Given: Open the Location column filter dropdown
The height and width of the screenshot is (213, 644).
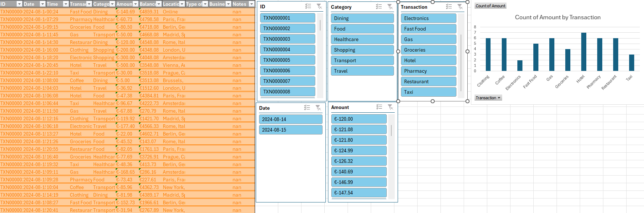Looking at the screenshot, I should click(x=182, y=4).
